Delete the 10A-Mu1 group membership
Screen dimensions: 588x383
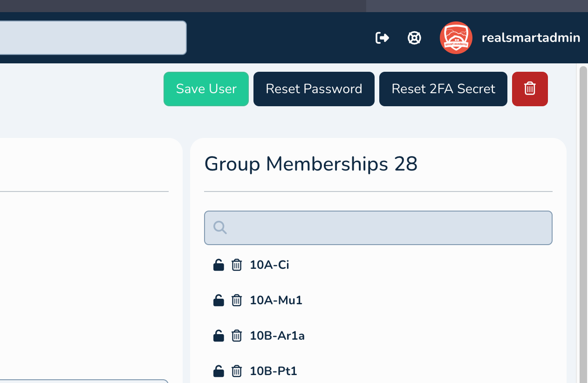point(237,301)
